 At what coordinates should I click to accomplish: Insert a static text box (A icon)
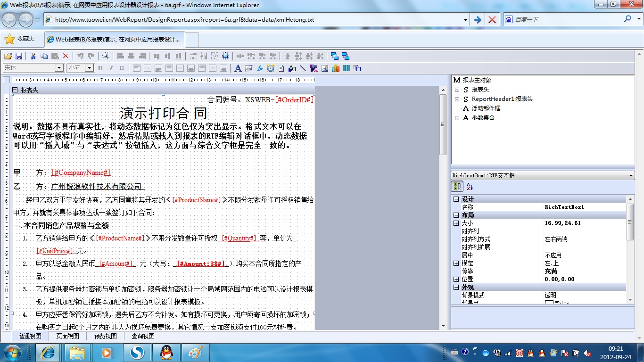238,68
